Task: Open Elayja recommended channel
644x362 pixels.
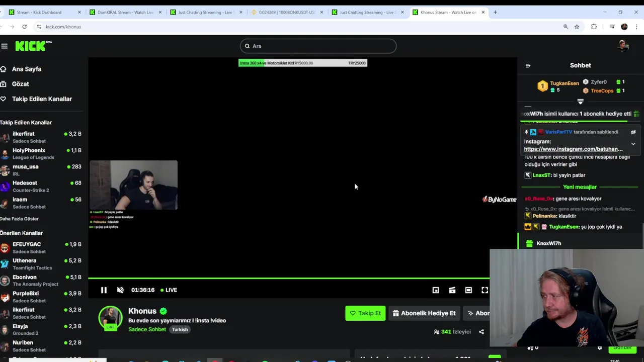Action: (41, 329)
